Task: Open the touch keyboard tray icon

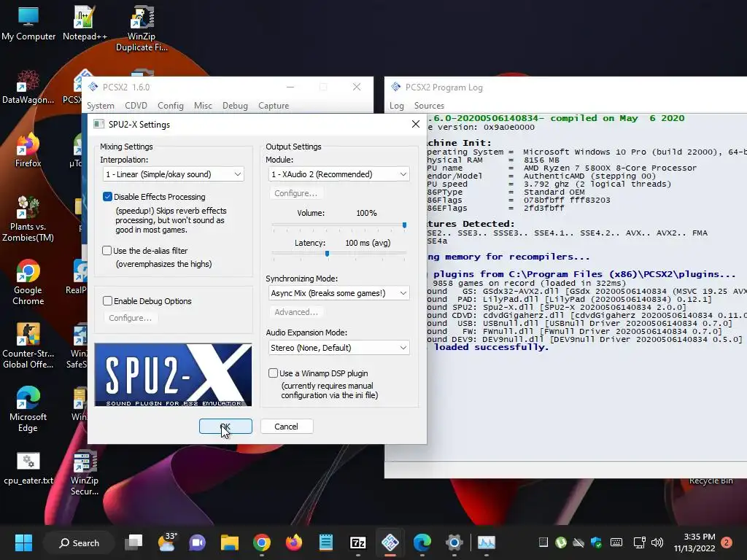Action: point(616,542)
